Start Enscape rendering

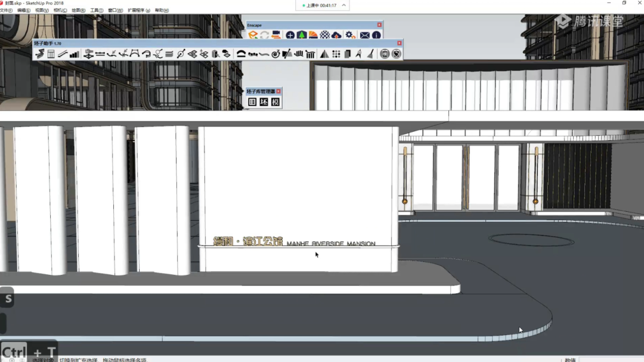[x=253, y=35]
